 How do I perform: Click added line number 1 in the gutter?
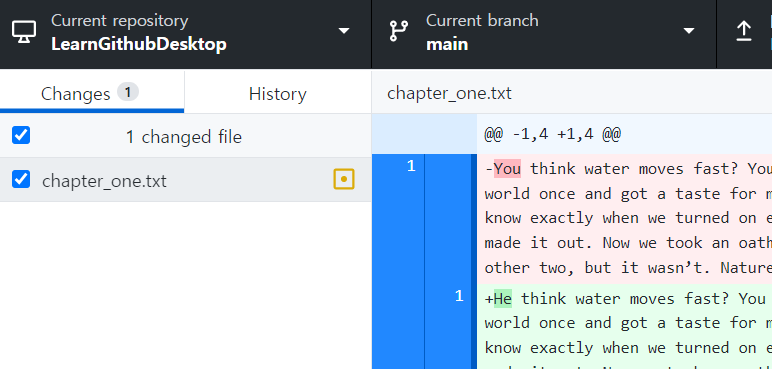459,296
